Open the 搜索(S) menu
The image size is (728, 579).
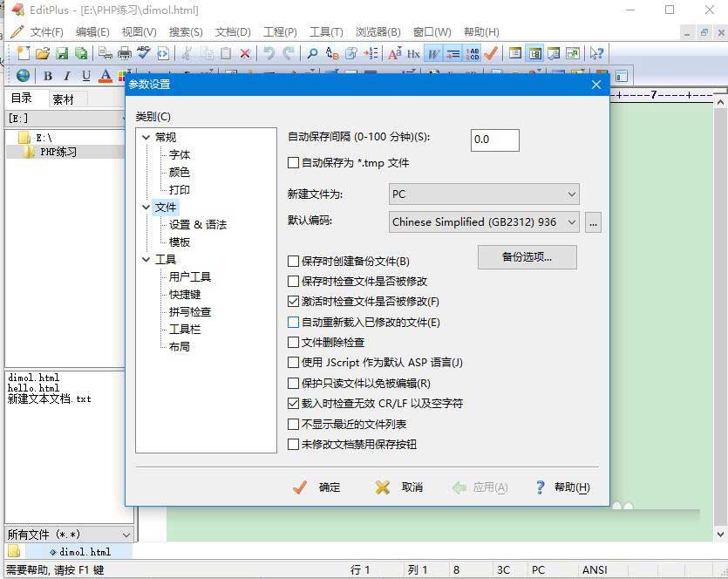[x=186, y=32]
